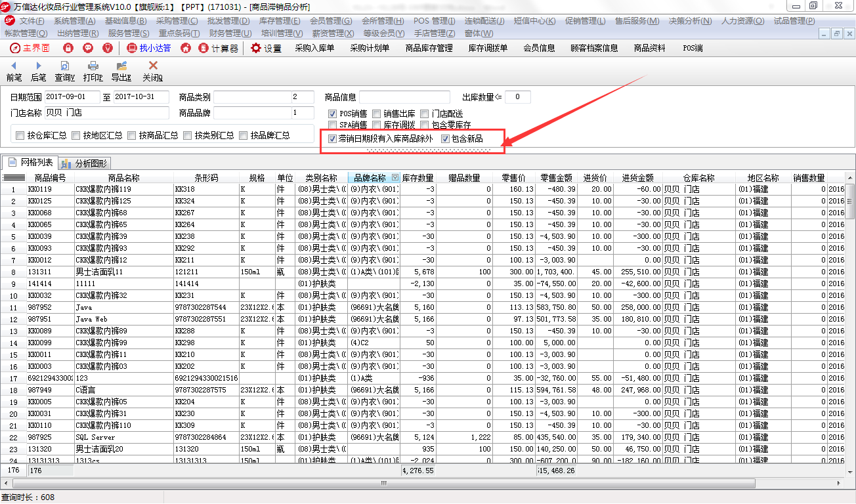Open 采购入库单 shortcut
This screenshot has width=856, height=504.
[x=314, y=48]
